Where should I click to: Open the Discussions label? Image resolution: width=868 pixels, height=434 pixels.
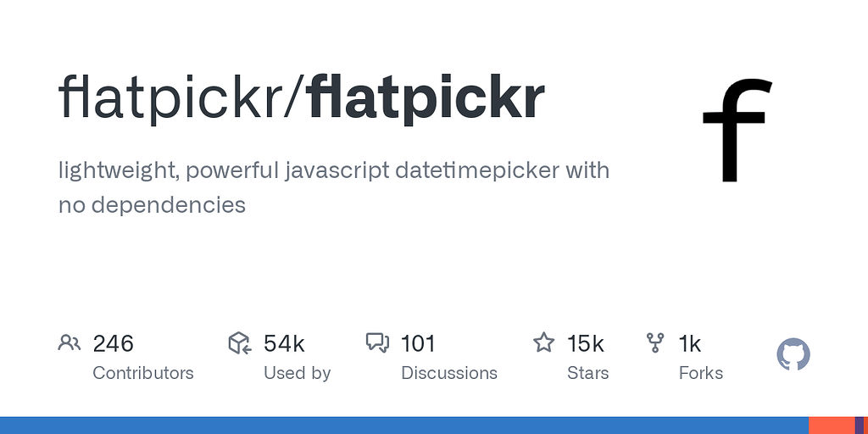click(x=449, y=373)
